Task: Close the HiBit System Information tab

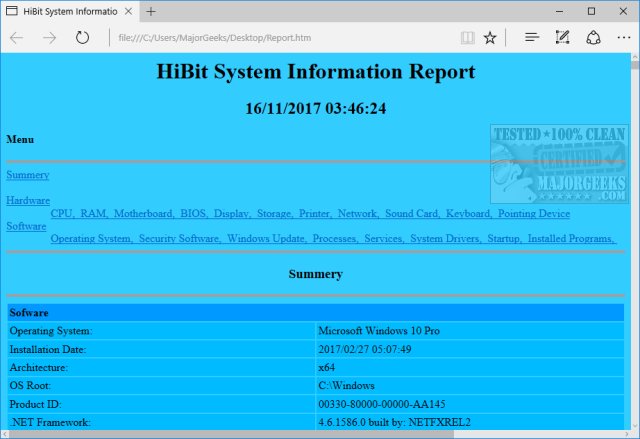Action: [x=128, y=11]
